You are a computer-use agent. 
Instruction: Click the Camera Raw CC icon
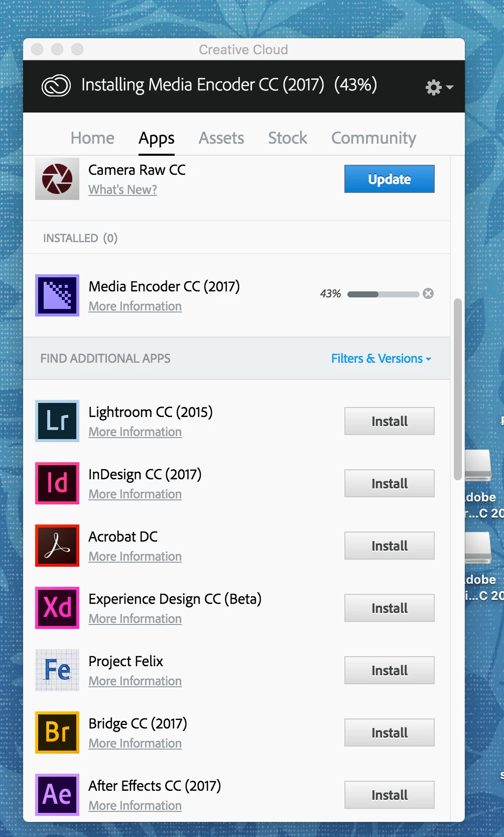click(x=57, y=179)
